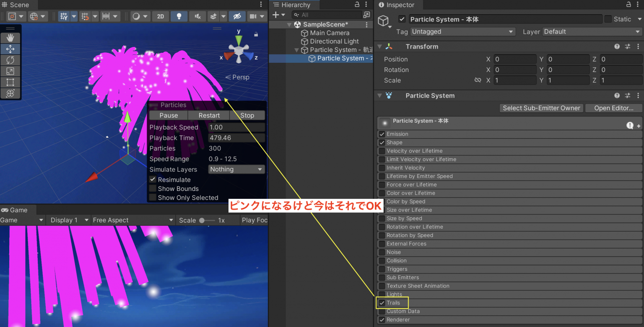Collapse the Transform component in the Inspector
This screenshot has width=644, height=327.
(380, 46)
